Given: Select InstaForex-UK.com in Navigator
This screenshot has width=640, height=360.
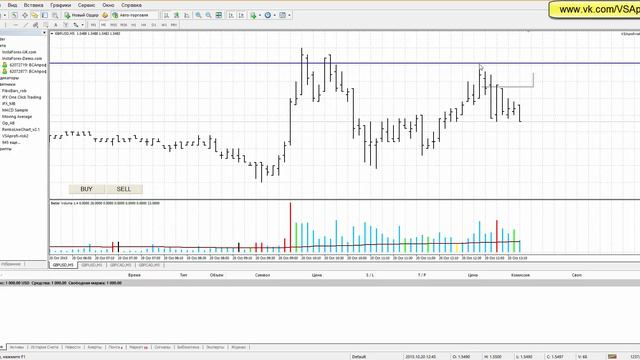Looking at the screenshot, I should [x=19, y=52].
